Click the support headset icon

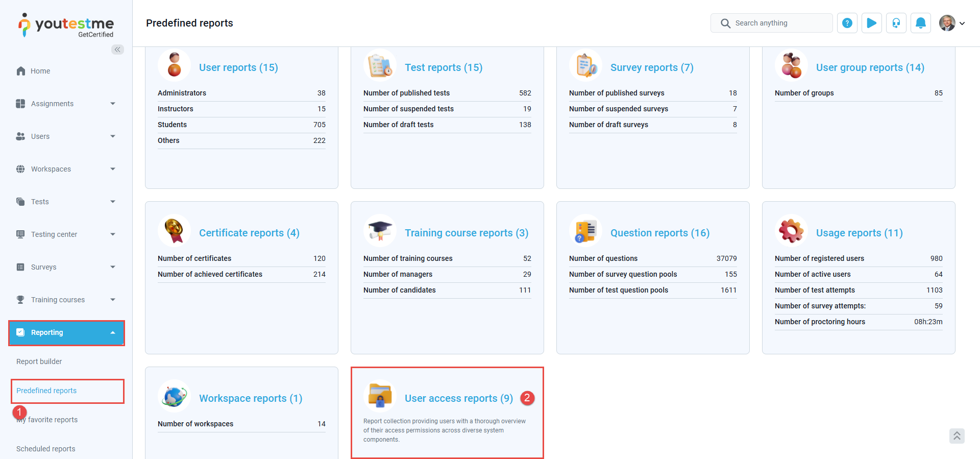(896, 23)
